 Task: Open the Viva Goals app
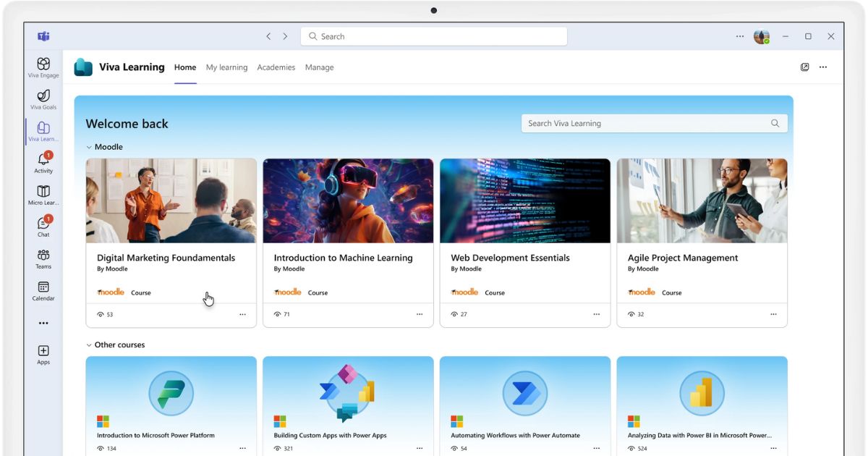point(43,97)
